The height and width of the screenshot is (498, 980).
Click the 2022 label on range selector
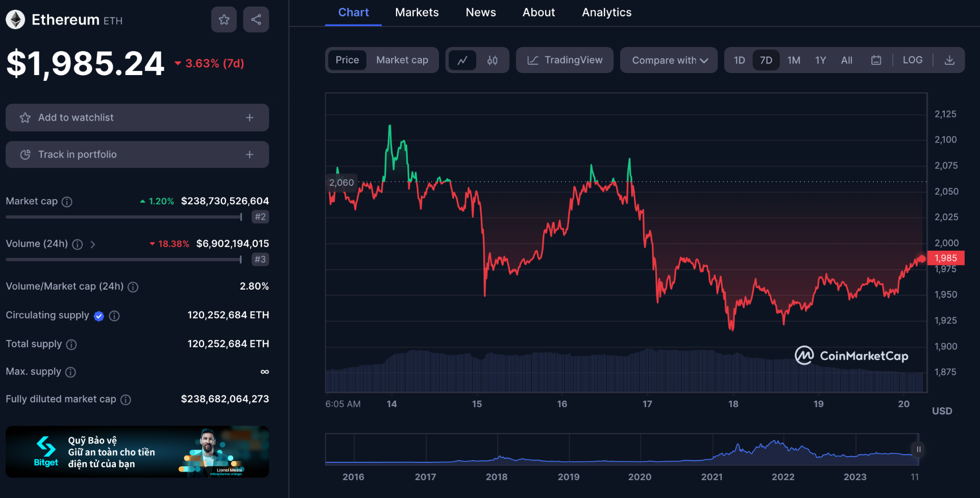coord(783,477)
